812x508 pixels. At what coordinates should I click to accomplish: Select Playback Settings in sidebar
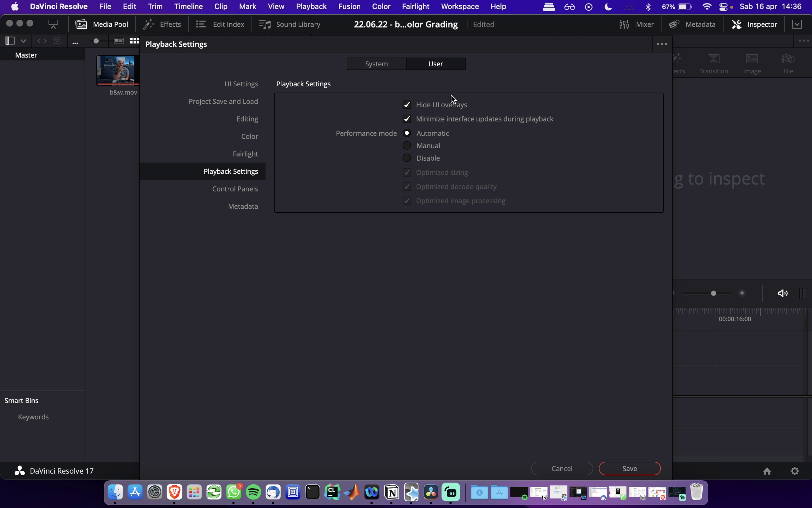[203, 171]
